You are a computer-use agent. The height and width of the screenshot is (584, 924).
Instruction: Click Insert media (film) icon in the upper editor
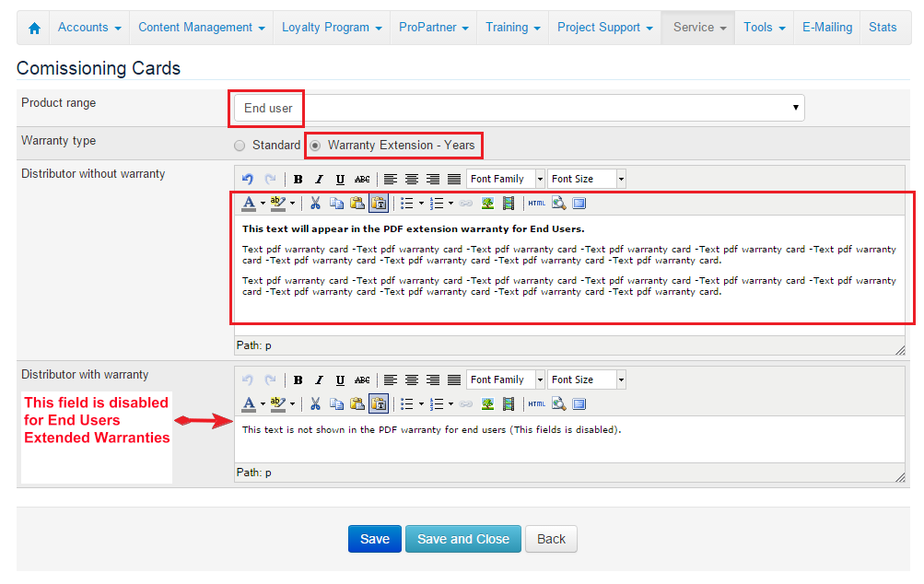point(508,203)
